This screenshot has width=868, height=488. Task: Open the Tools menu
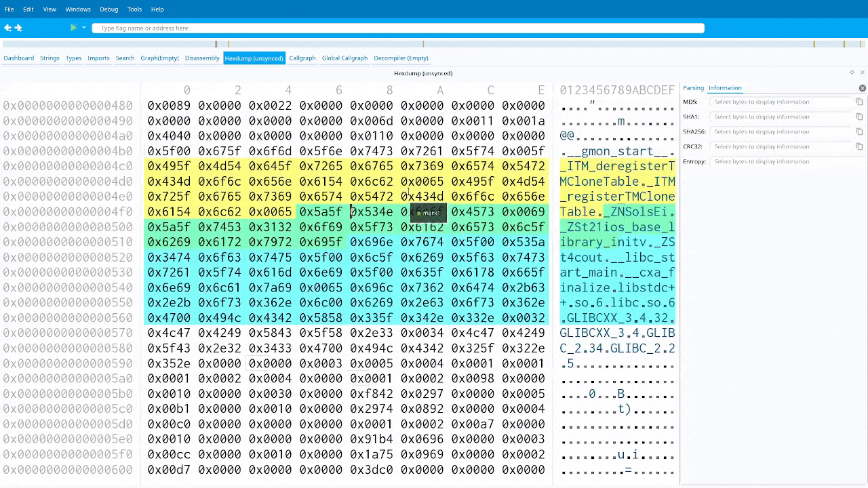pos(134,9)
